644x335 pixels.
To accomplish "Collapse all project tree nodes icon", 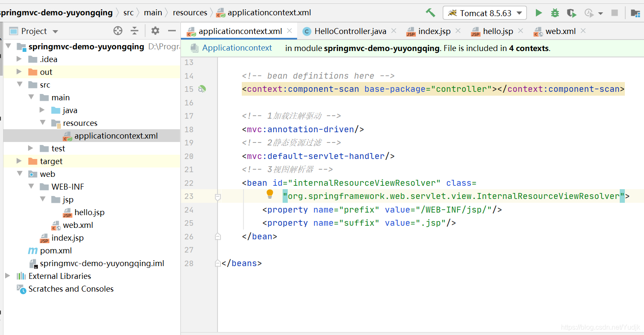I will [x=135, y=31].
